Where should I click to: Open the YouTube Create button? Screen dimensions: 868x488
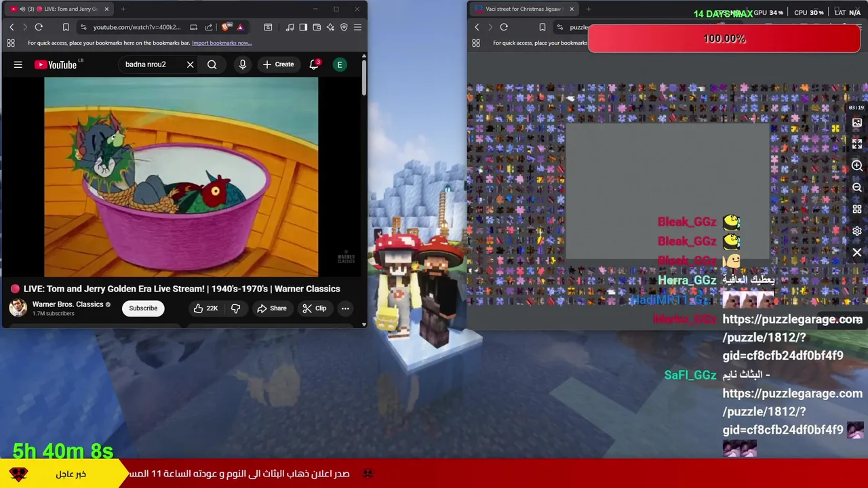click(277, 64)
